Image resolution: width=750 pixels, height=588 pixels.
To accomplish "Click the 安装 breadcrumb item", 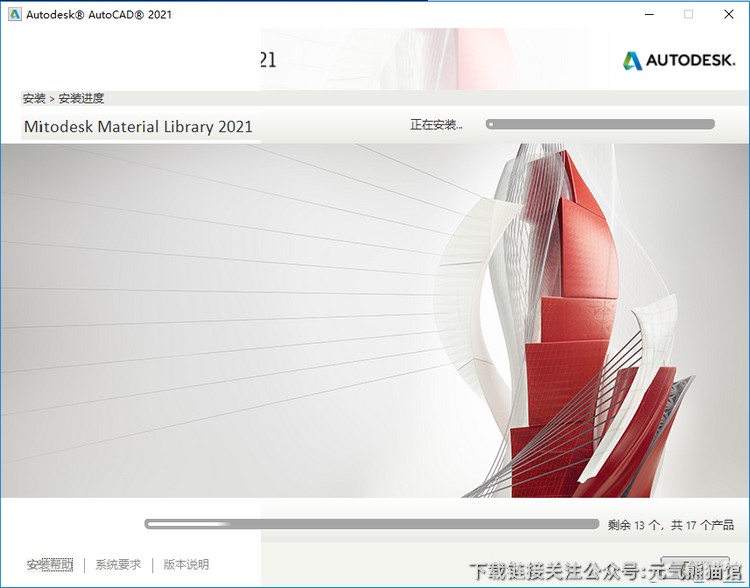I will click(34, 98).
